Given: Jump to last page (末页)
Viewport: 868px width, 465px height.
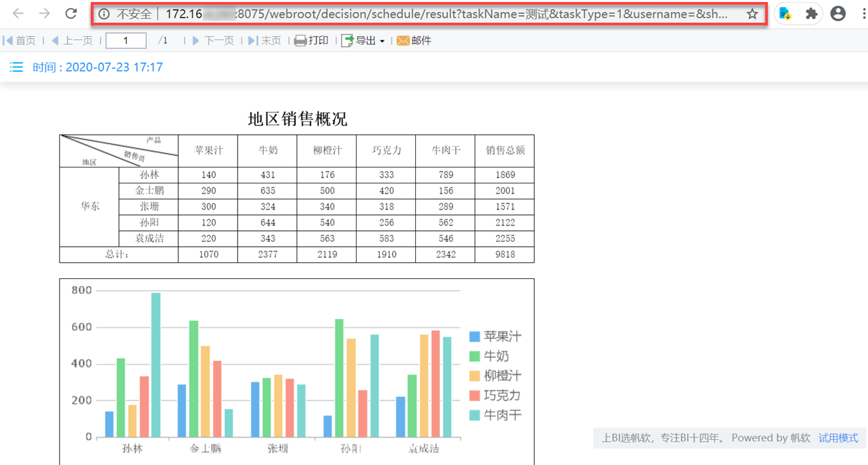Looking at the screenshot, I should [x=265, y=41].
